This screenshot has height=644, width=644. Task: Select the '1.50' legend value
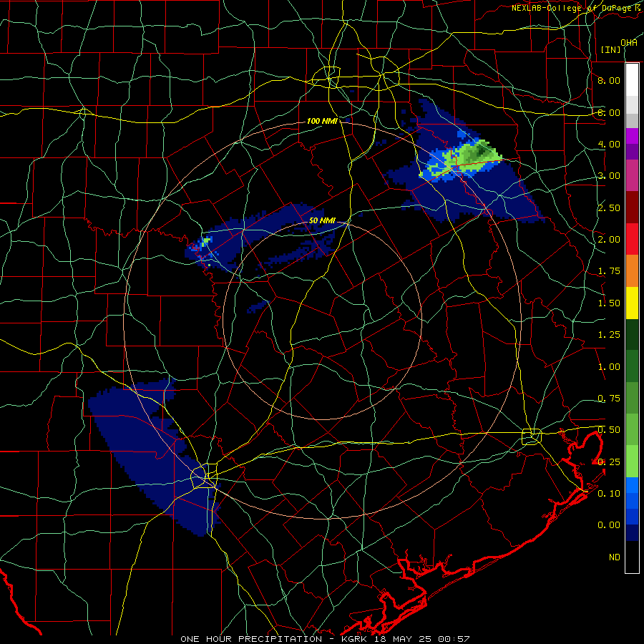point(609,303)
